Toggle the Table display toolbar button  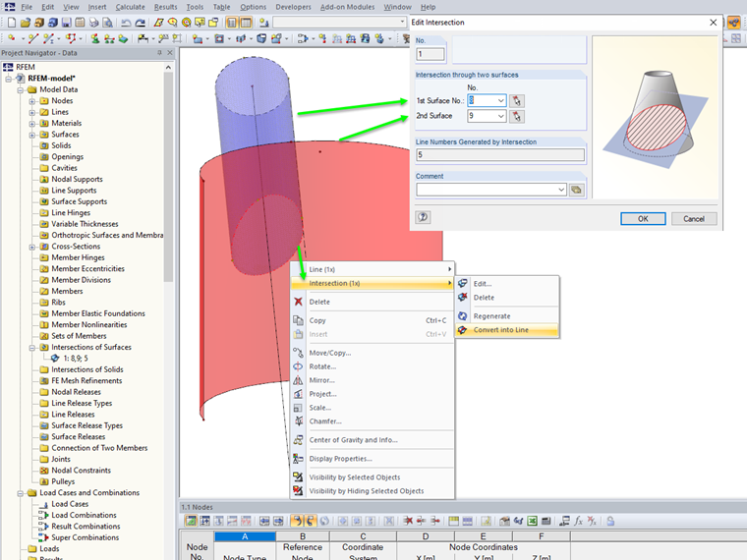coord(246,23)
